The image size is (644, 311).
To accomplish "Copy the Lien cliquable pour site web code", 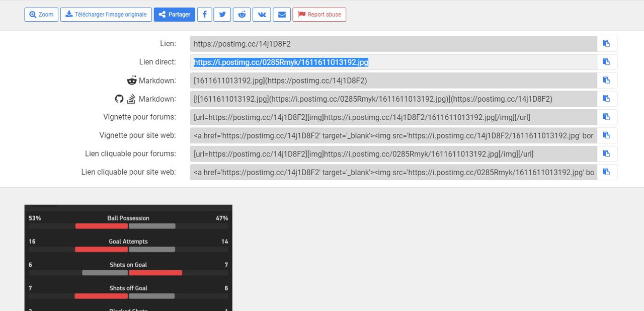I will [x=607, y=172].
